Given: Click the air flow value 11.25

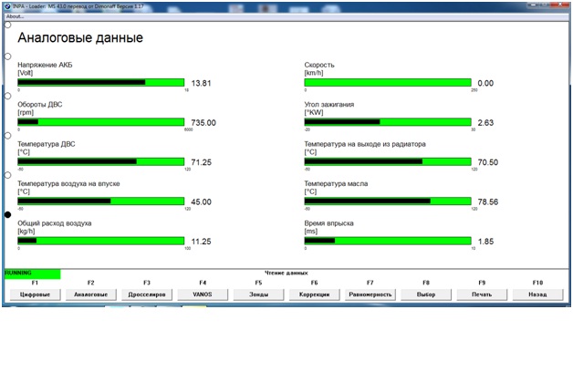Looking at the screenshot, I should (202, 242).
